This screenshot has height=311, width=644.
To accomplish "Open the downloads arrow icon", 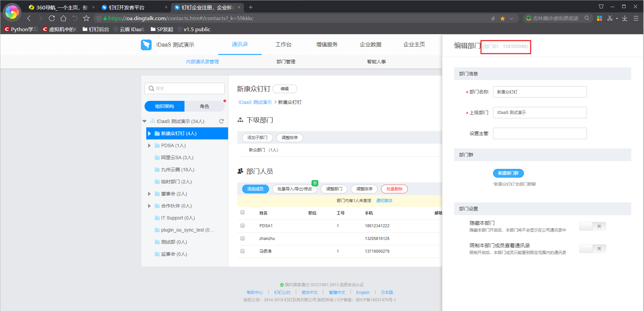I will click(x=625, y=18).
